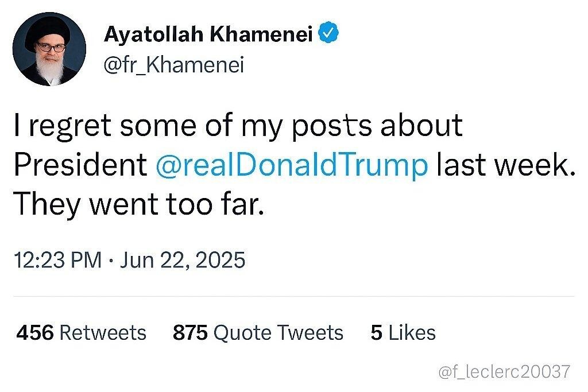Open the Quote Tweets label

pos(278,332)
